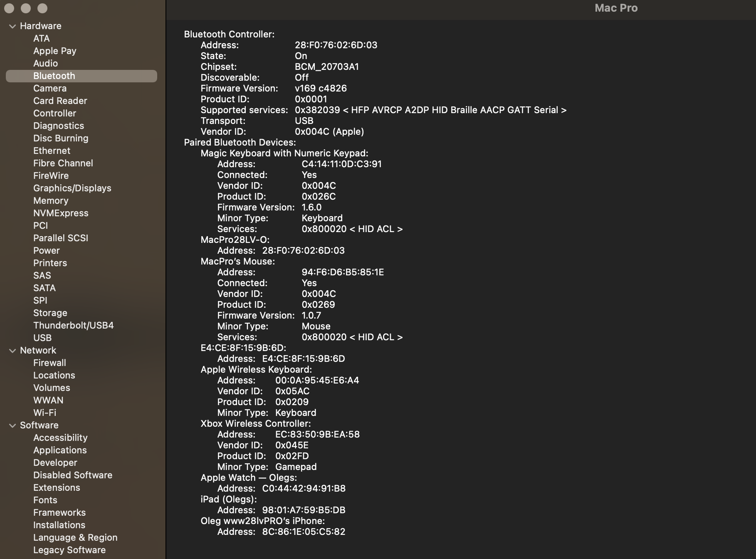This screenshot has height=559, width=756.
Task: Show Storage information
Action: click(50, 313)
